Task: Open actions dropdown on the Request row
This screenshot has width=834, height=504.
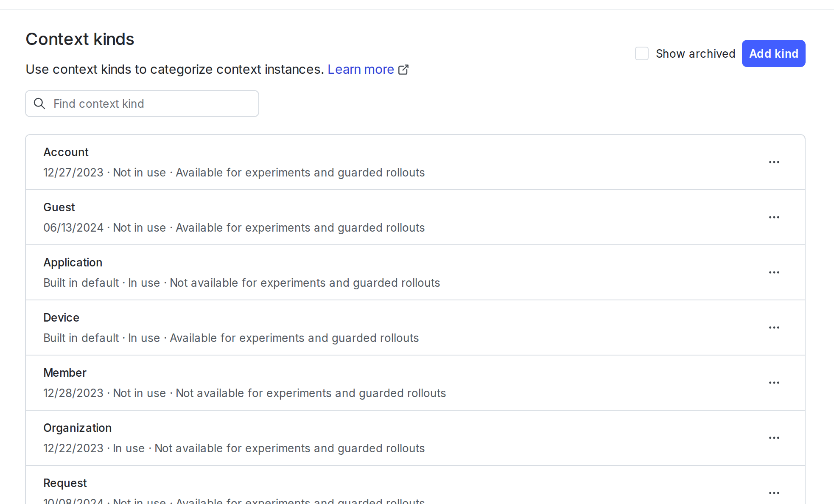Action: tap(774, 493)
